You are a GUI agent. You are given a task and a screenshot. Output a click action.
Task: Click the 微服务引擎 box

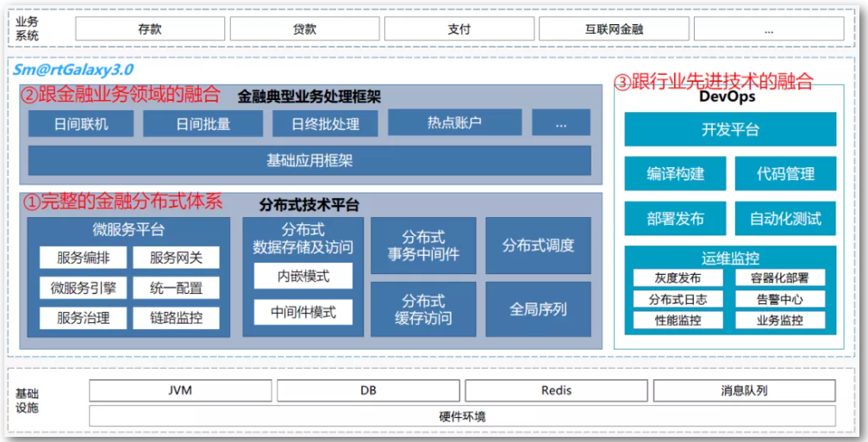83,289
